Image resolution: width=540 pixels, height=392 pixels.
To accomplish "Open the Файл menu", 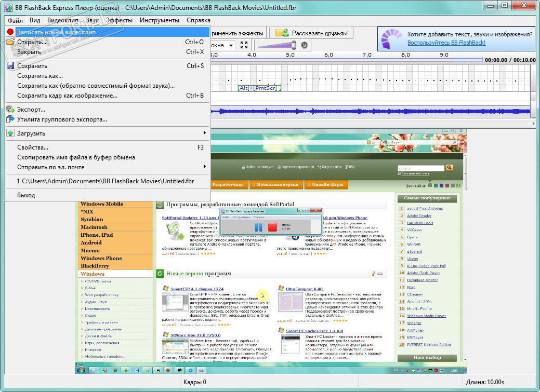I will click(15, 20).
